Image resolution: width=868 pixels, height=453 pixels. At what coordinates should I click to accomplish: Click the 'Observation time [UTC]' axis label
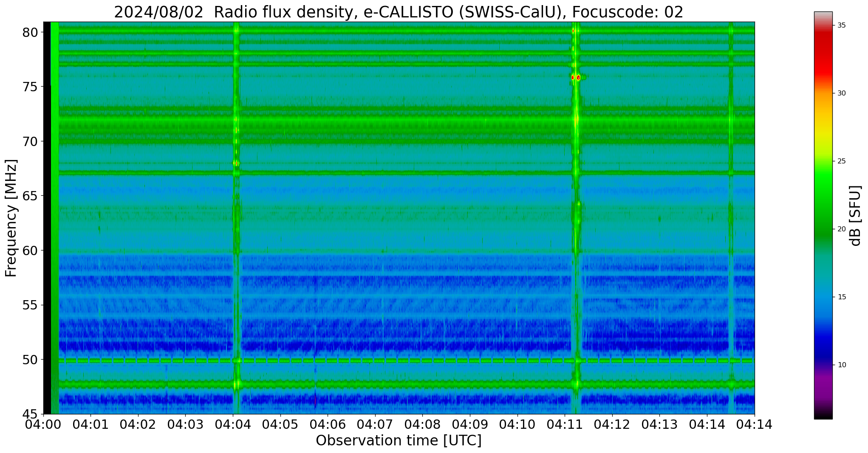click(399, 441)
